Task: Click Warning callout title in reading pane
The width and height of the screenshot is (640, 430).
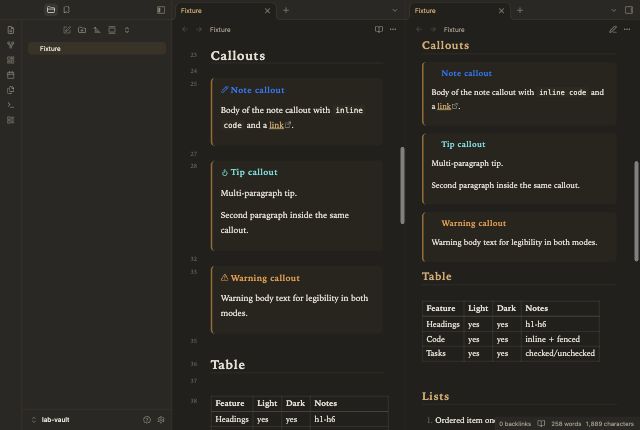Action: (x=473, y=224)
